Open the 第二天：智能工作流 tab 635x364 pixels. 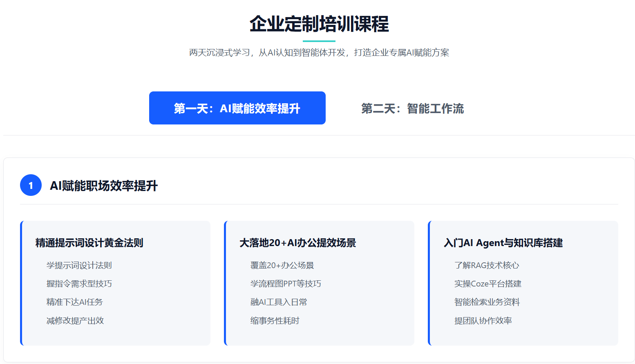tap(412, 109)
